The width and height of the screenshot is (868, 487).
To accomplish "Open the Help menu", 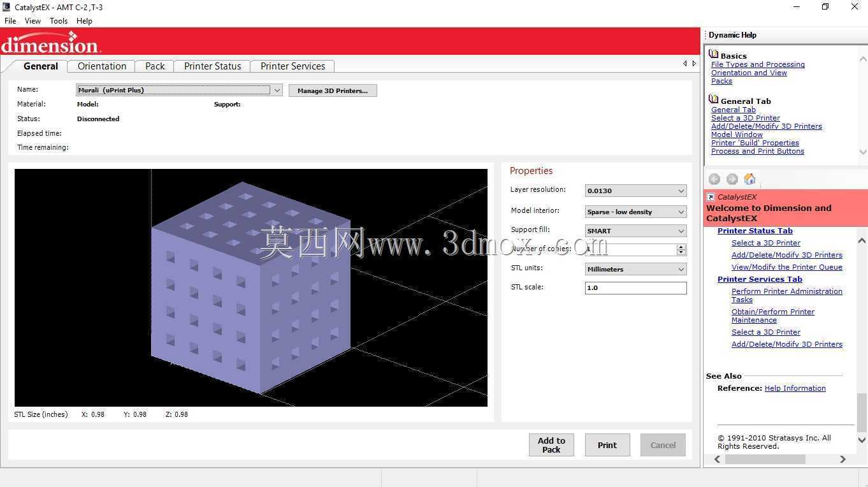I will click(x=84, y=21).
